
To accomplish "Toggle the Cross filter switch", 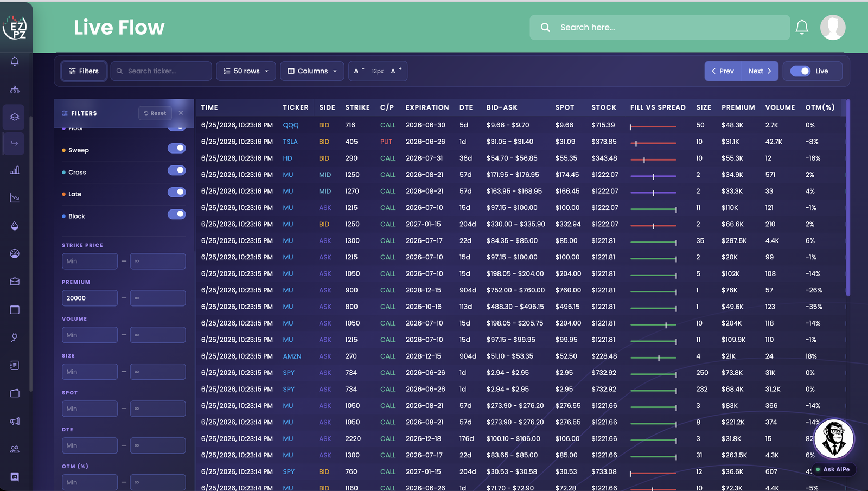I will click(x=177, y=170).
